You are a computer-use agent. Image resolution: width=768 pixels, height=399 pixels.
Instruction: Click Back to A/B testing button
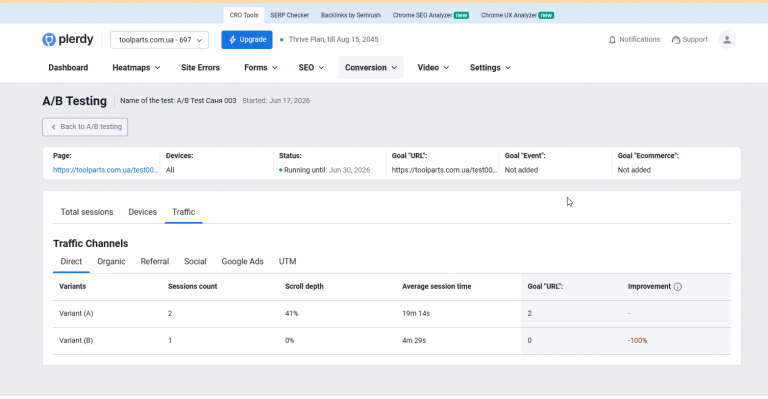click(85, 127)
